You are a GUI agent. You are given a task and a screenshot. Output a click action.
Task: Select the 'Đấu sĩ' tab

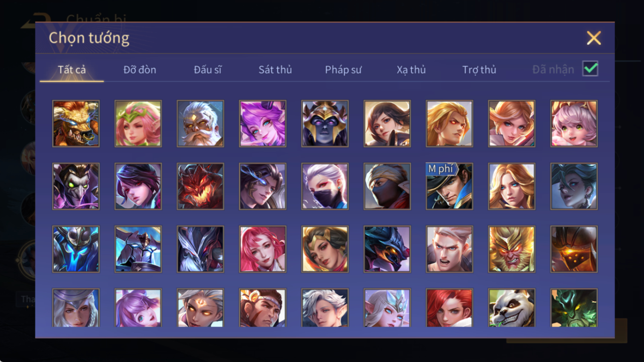[x=208, y=70]
